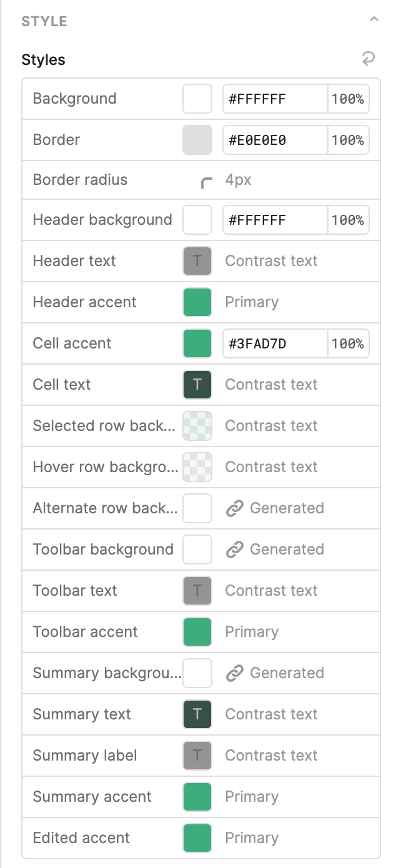Viewport: 401px width, 868px height.
Task: Click the link icon for Summary background
Action: click(234, 673)
